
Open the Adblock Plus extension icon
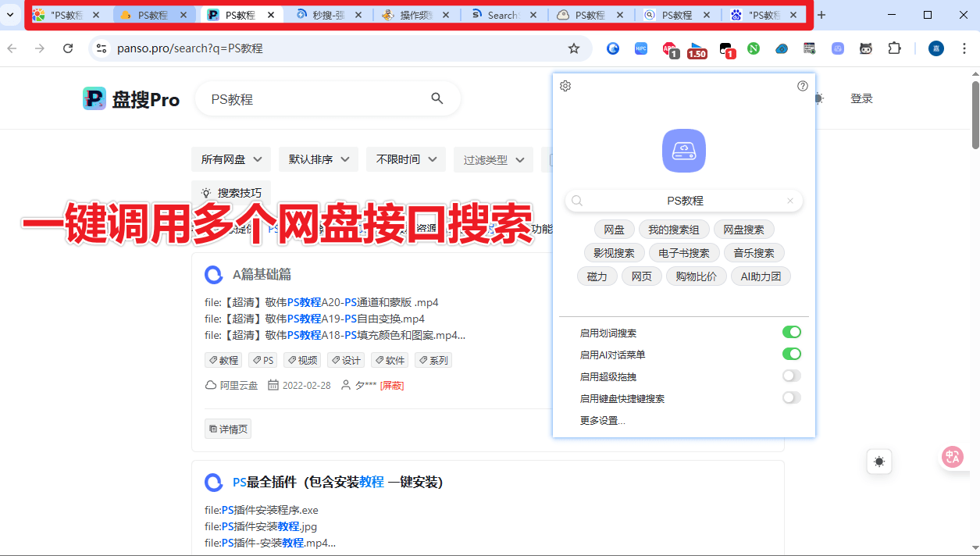click(668, 48)
